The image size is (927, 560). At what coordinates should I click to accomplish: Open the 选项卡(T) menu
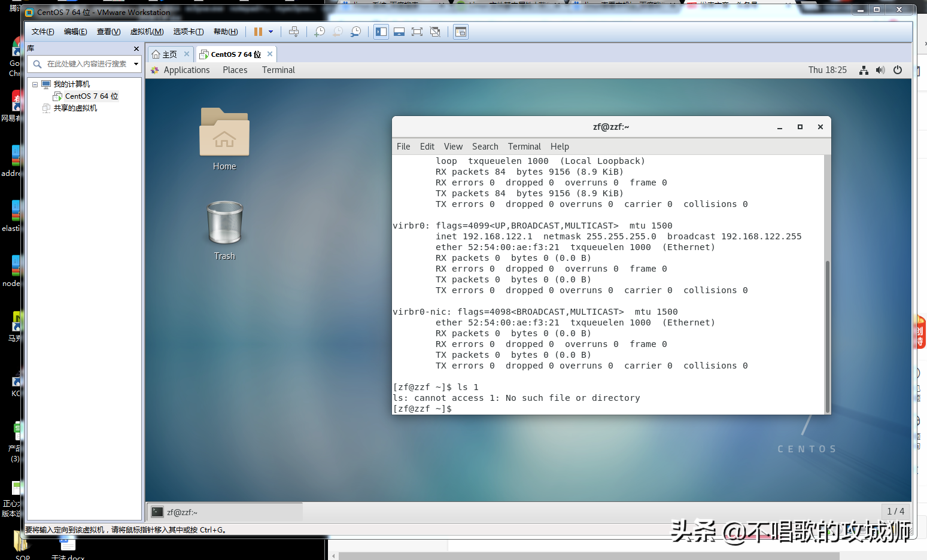(189, 32)
